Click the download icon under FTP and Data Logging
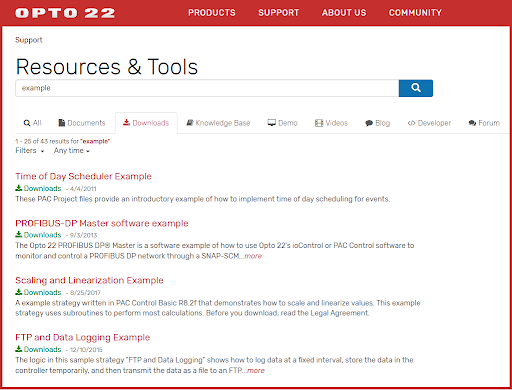Viewport: 512px width, 390px height. [19, 349]
